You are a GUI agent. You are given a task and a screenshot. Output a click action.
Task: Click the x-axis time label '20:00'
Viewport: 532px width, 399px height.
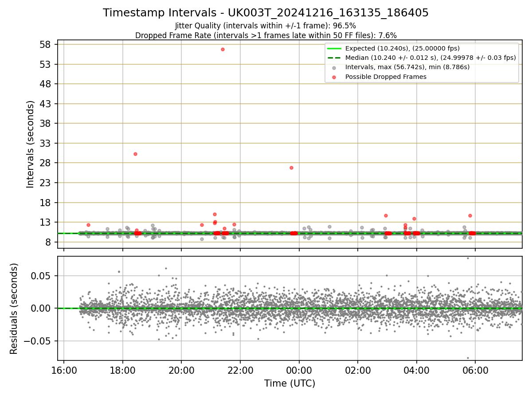tap(181, 369)
